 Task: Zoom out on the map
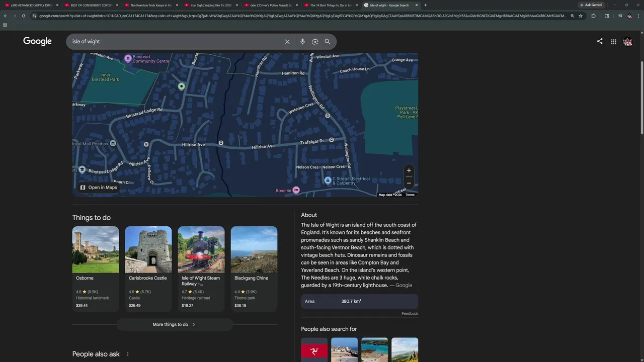(x=409, y=183)
